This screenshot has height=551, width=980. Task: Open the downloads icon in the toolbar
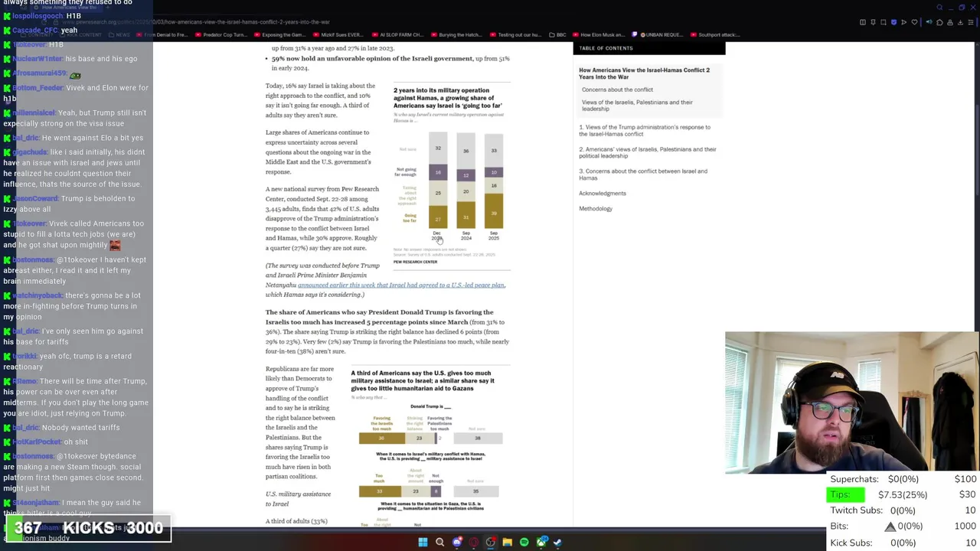[x=960, y=22]
